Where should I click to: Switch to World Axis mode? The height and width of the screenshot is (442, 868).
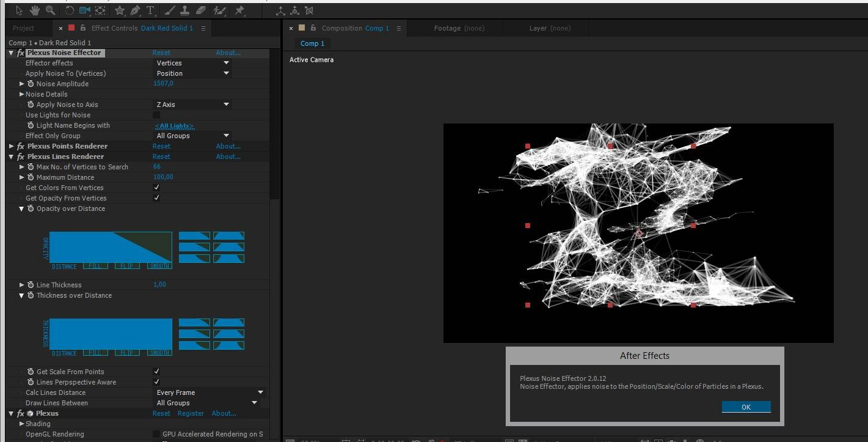pyautogui.click(x=294, y=10)
